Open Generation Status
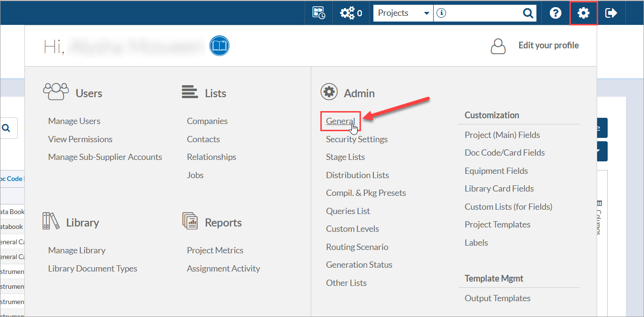This screenshot has height=317, width=644. tap(359, 265)
